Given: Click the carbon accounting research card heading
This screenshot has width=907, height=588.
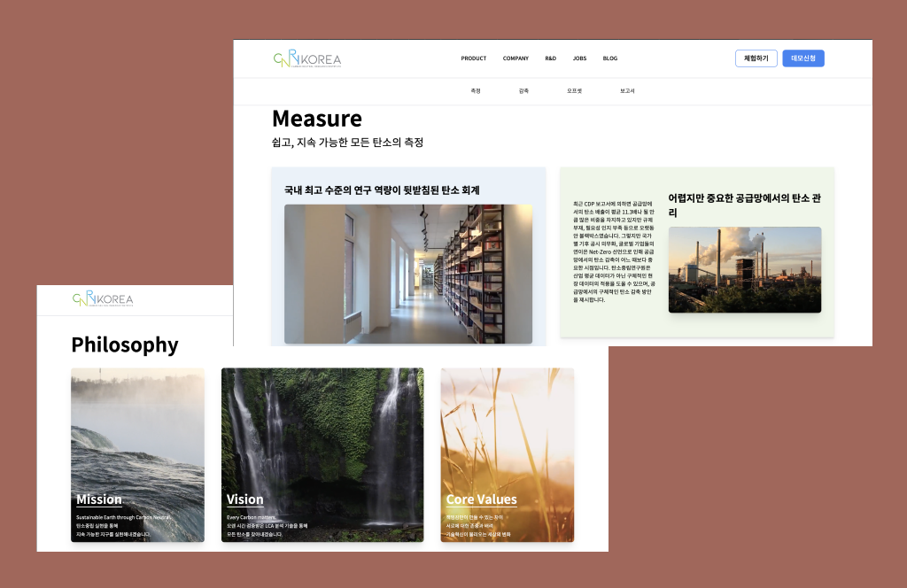Looking at the screenshot, I should click(382, 190).
